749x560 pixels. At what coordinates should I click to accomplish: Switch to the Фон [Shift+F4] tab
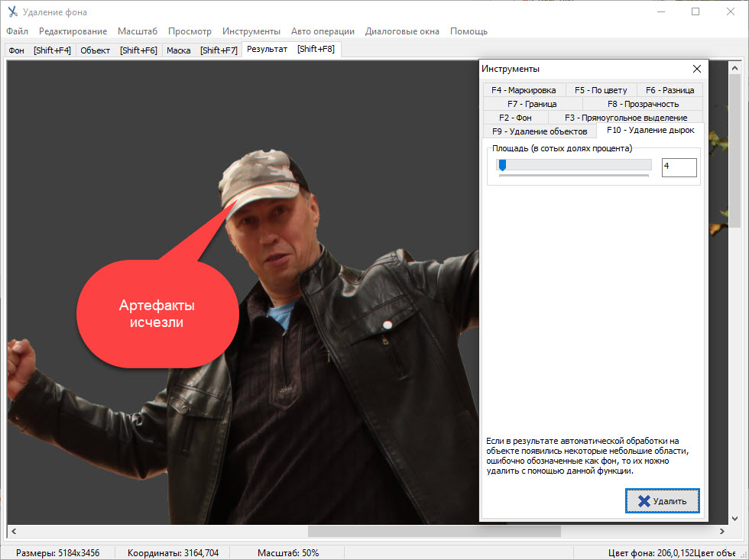click(x=40, y=50)
